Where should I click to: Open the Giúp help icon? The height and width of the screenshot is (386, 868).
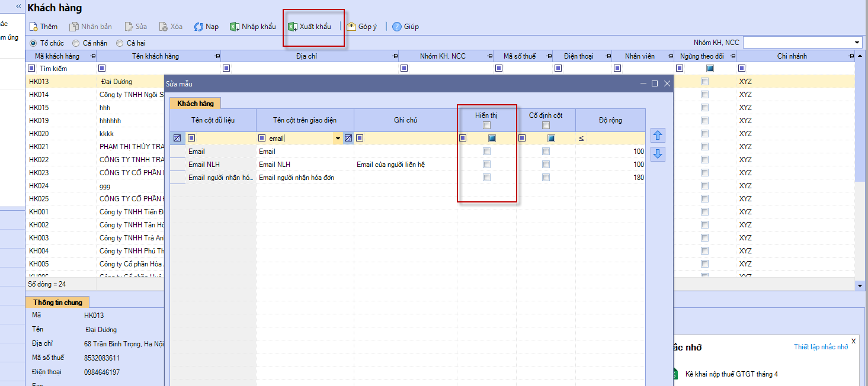(x=397, y=27)
